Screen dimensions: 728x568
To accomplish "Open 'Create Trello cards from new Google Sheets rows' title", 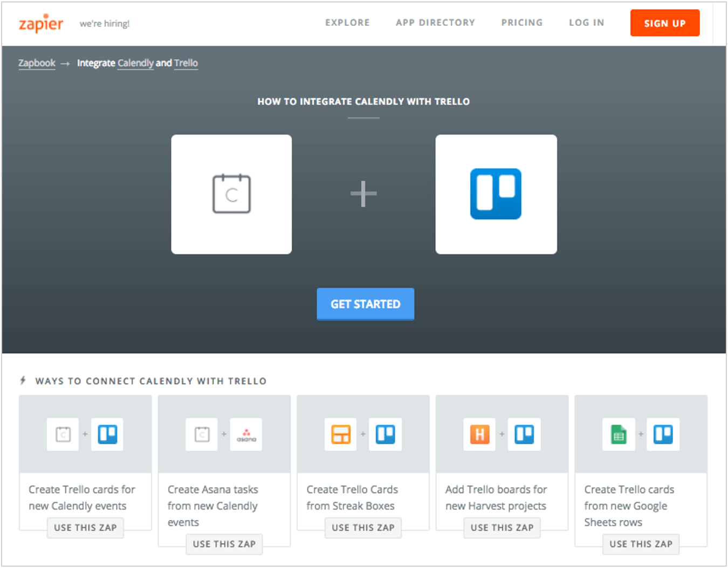I will (x=629, y=505).
